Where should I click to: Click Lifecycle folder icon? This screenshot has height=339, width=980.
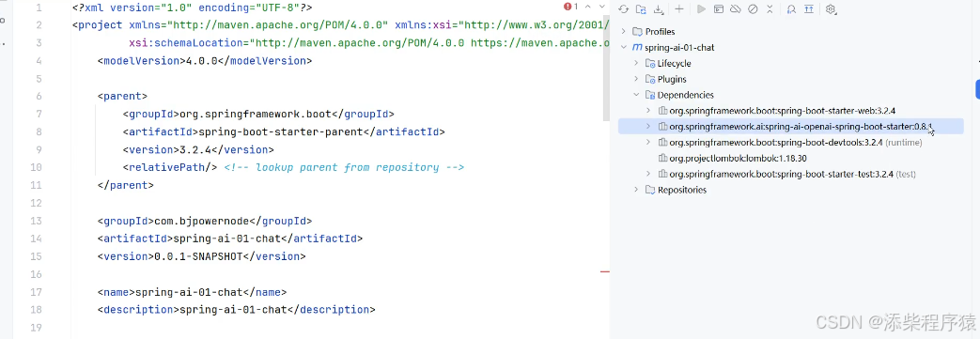[x=650, y=63]
